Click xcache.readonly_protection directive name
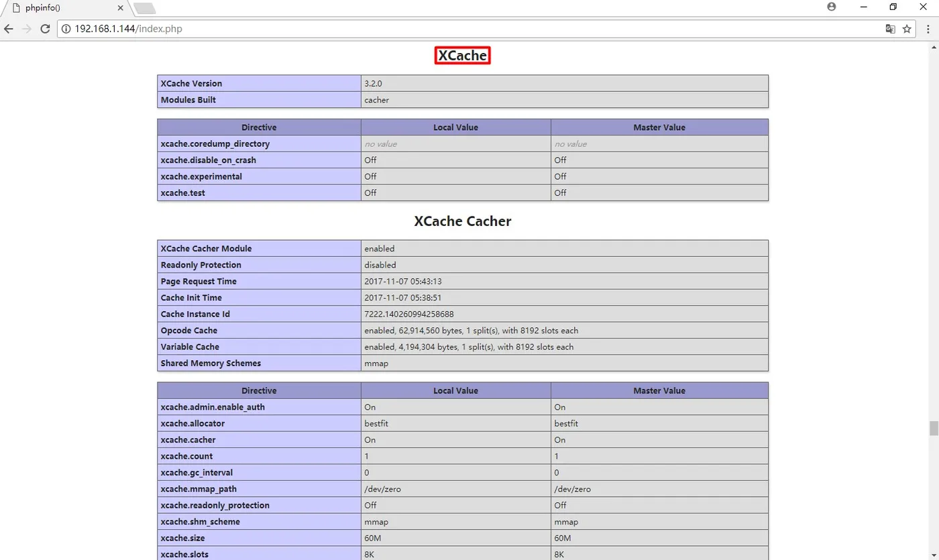Image resolution: width=939 pixels, height=560 pixels. click(x=215, y=505)
